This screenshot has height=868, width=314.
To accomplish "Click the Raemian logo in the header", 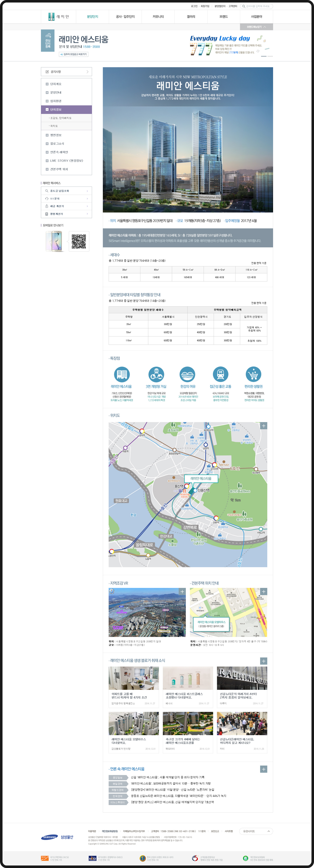I will coord(58,17).
